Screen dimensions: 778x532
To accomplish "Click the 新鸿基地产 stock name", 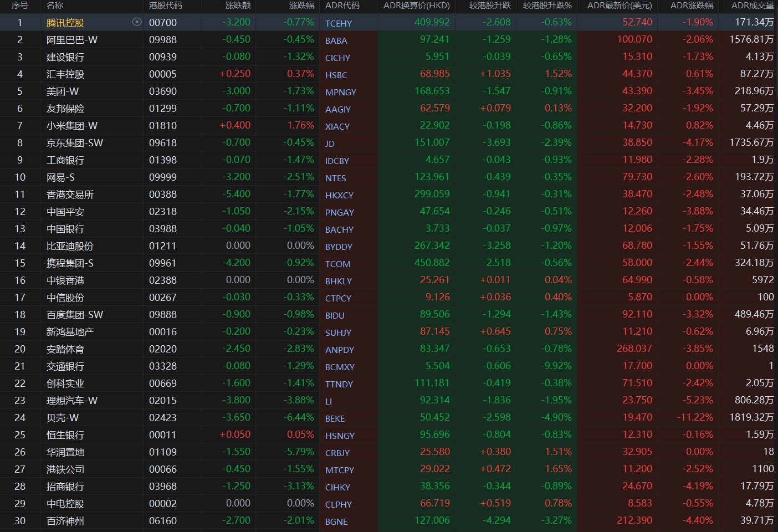I will coord(70,332).
